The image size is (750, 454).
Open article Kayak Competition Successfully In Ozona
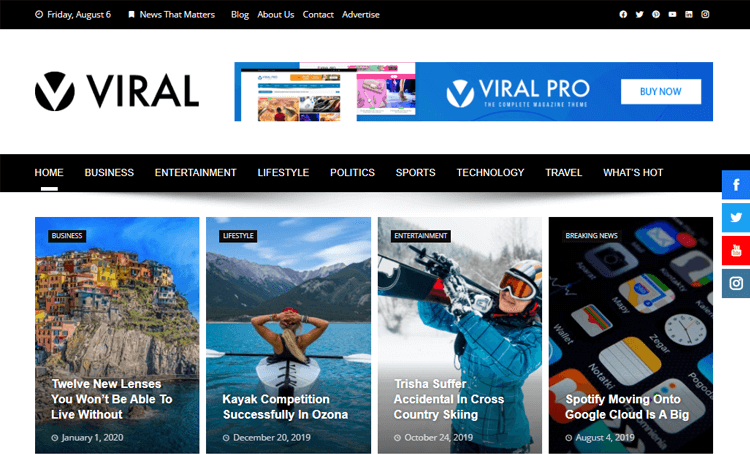tap(285, 407)
